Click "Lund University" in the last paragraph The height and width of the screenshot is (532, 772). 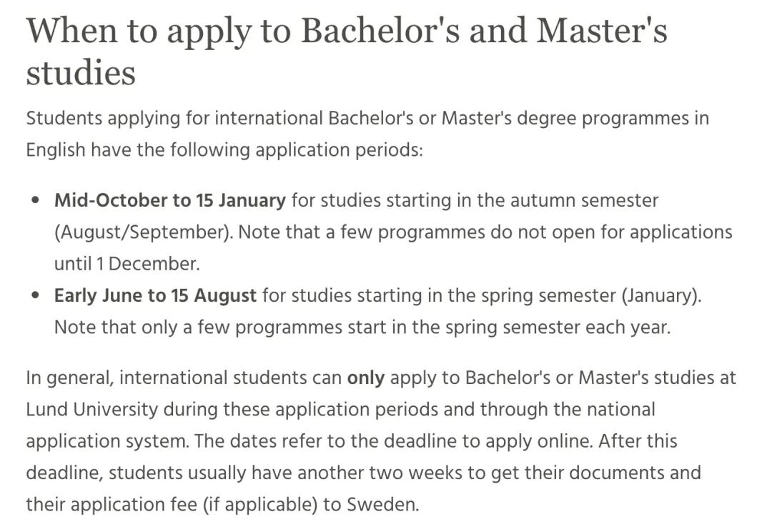pos(91,409)
